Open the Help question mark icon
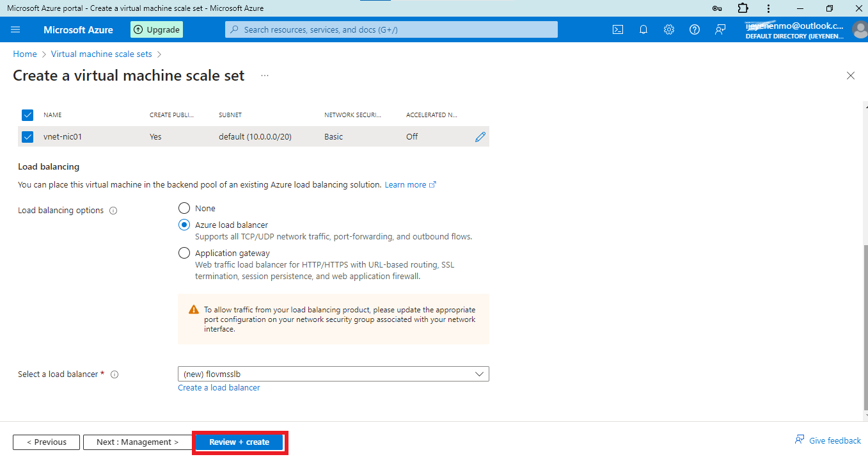Viewport: 868px width, 466px height. coord(695,29)
